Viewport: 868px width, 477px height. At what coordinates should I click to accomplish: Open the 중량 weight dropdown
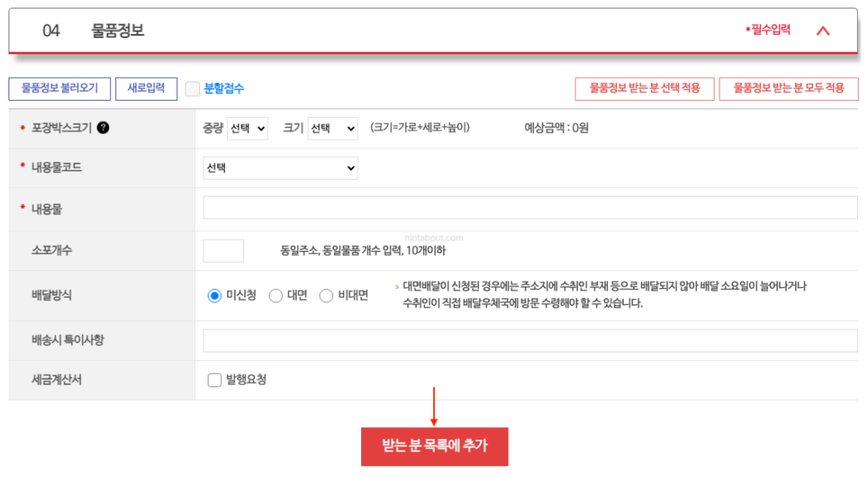click(x=248, y=129)
